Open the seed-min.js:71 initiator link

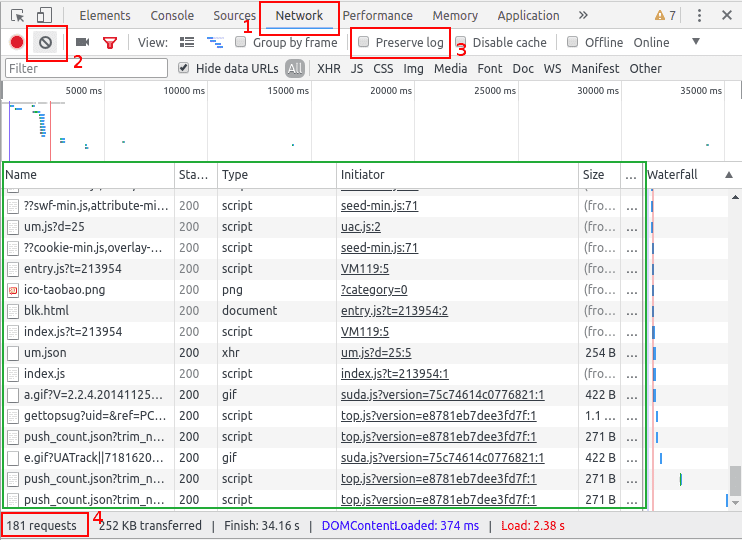point(379,205)
